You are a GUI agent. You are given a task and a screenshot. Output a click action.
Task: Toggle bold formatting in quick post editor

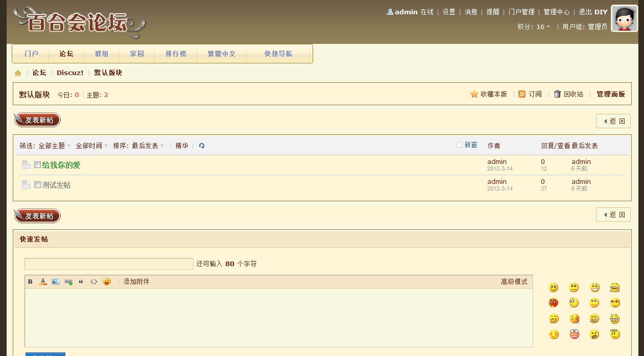click(30, 281)
